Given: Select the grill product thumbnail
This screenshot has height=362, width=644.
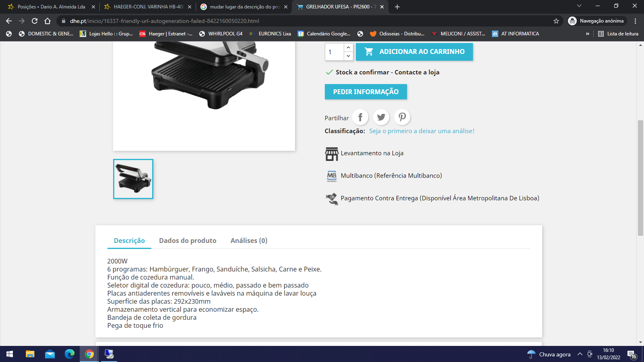Looking at the screenshot, I should point(133,179).
